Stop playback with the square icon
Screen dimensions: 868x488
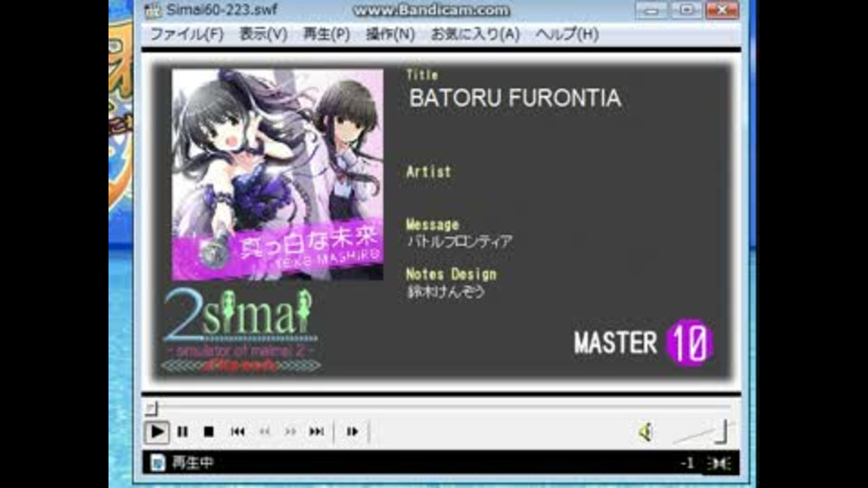pyautogui.click(x=209, y=432)
